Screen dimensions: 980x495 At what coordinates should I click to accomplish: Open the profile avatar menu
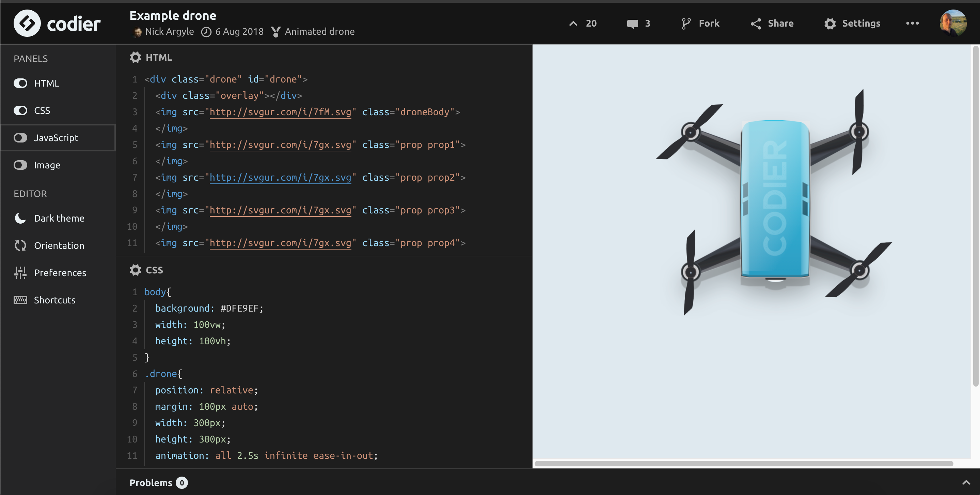[x=954, y=23]
